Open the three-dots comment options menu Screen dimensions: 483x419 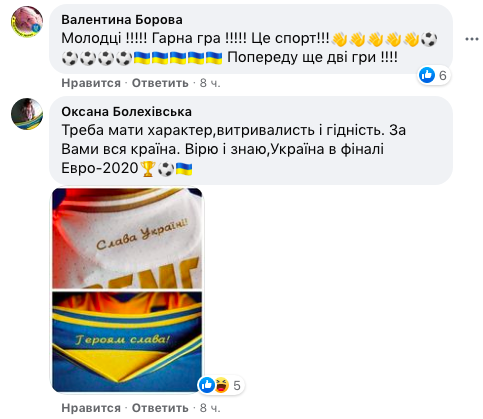coord(472,39)
